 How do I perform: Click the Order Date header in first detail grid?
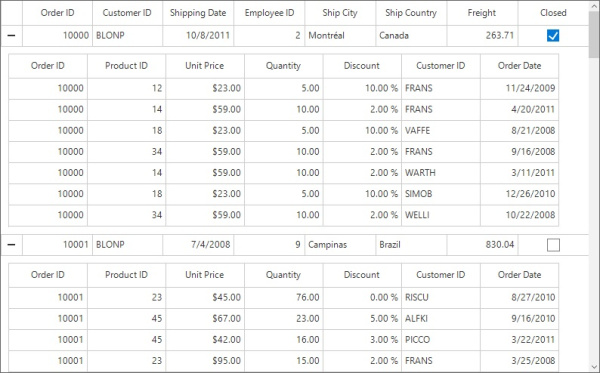pyautogui.click(x=519, y=66)
